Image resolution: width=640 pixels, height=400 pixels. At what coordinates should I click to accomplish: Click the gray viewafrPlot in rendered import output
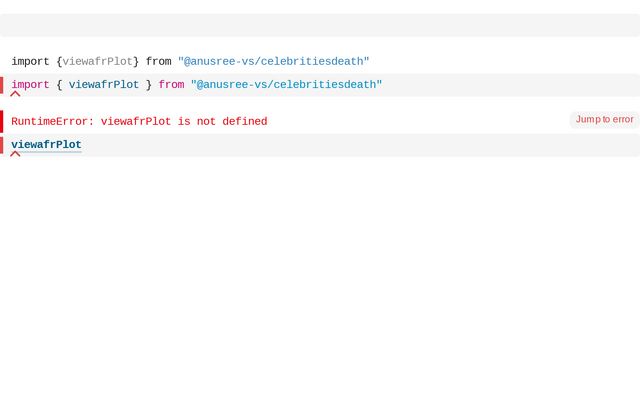pos(98,61)
